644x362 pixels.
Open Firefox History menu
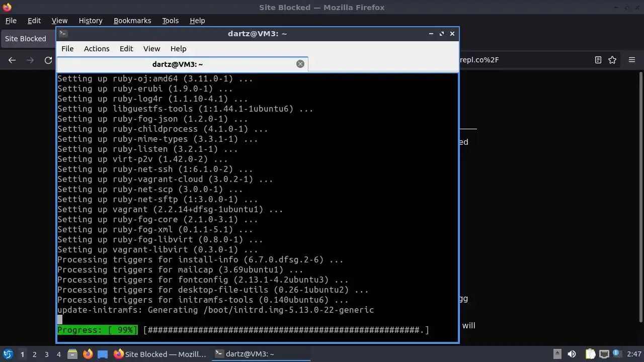91,21
